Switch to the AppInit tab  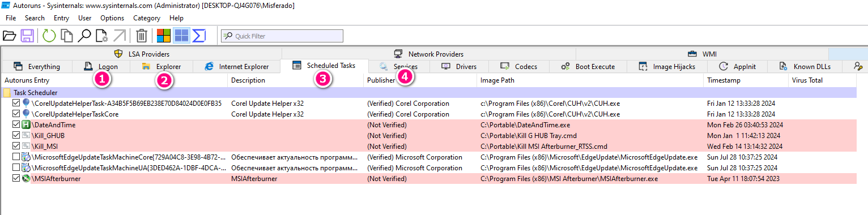coord(738,67)
